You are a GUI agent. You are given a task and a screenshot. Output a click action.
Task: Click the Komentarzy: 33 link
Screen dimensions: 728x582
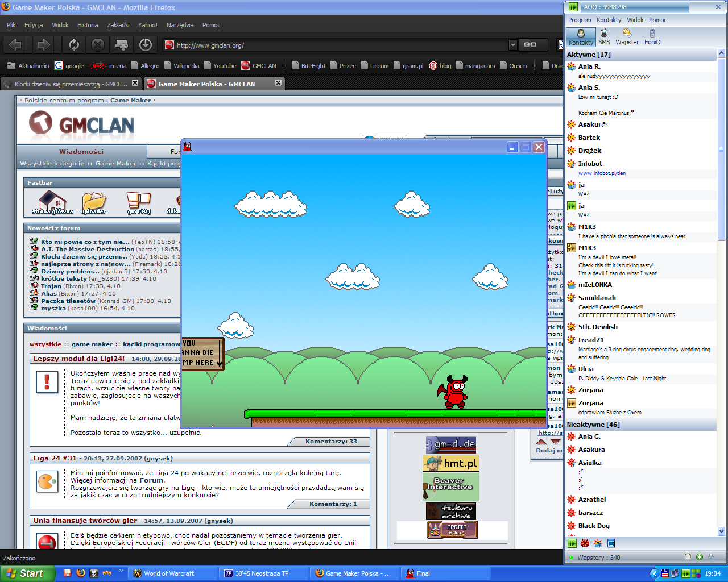coord(331,442)
